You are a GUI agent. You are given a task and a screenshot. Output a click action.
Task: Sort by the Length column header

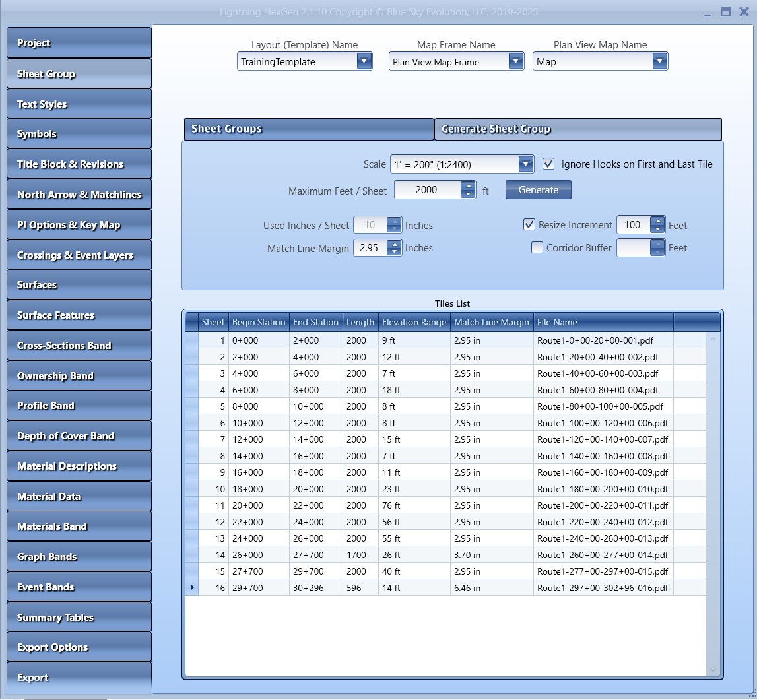(x=360, y=322)
